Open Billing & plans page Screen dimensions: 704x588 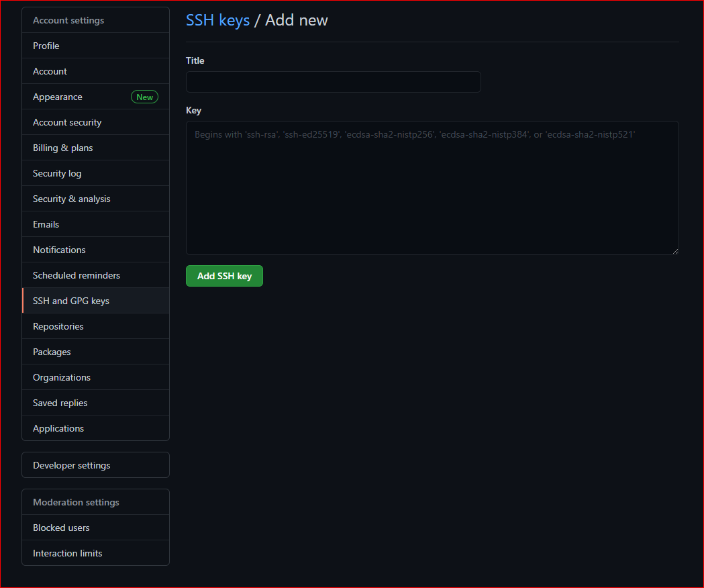(x=63, y=148)
